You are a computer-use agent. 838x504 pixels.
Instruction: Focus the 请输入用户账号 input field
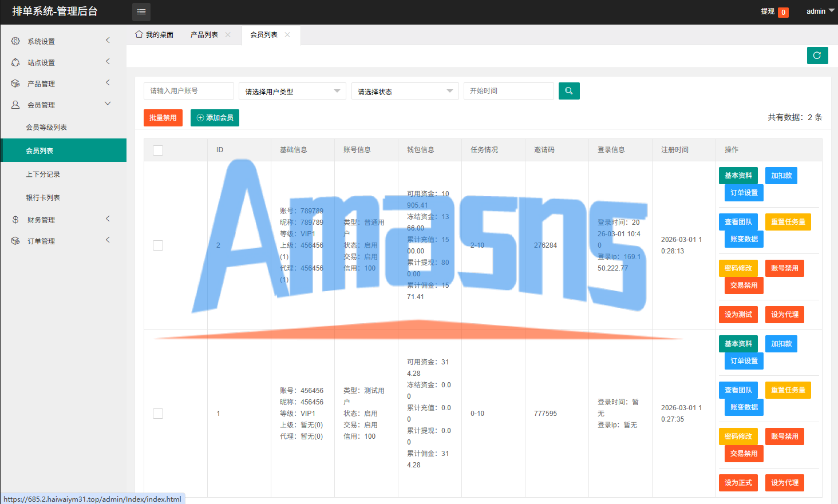[x=189, y=91]
